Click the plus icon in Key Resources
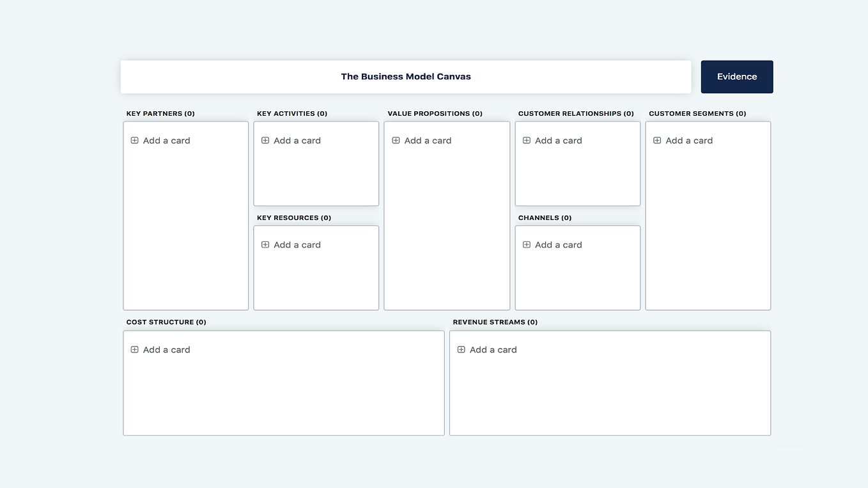The height and width of the screenshot is (488, 868). coord(265,244)
